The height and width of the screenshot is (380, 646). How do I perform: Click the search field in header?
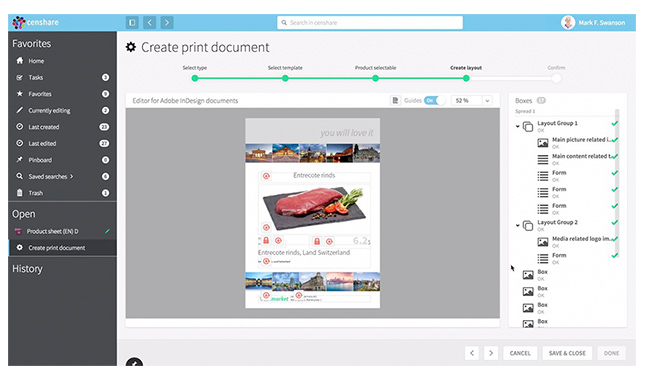tap(370, 23)
